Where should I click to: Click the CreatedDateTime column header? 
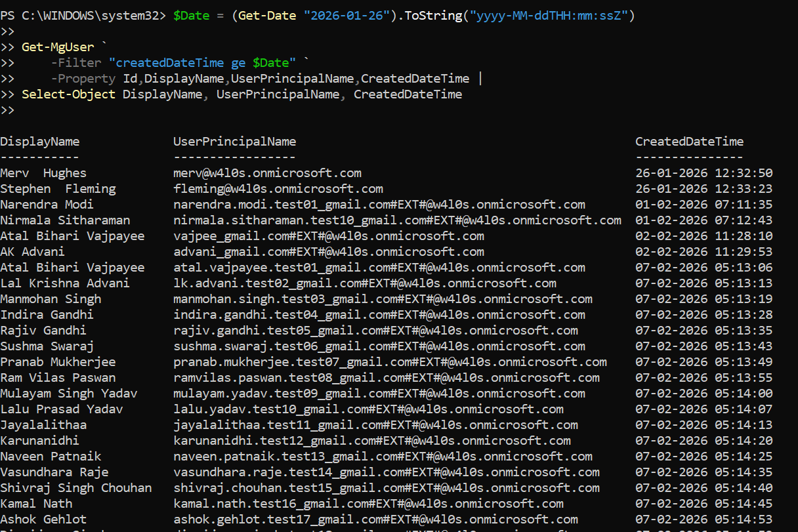tap(689, 142)
